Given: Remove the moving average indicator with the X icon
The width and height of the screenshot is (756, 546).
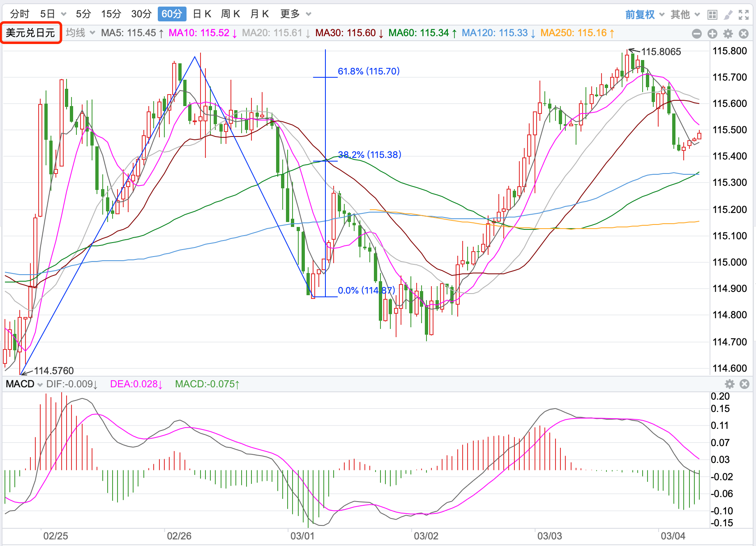Looking at the screenshot, I should pos(744,34).
